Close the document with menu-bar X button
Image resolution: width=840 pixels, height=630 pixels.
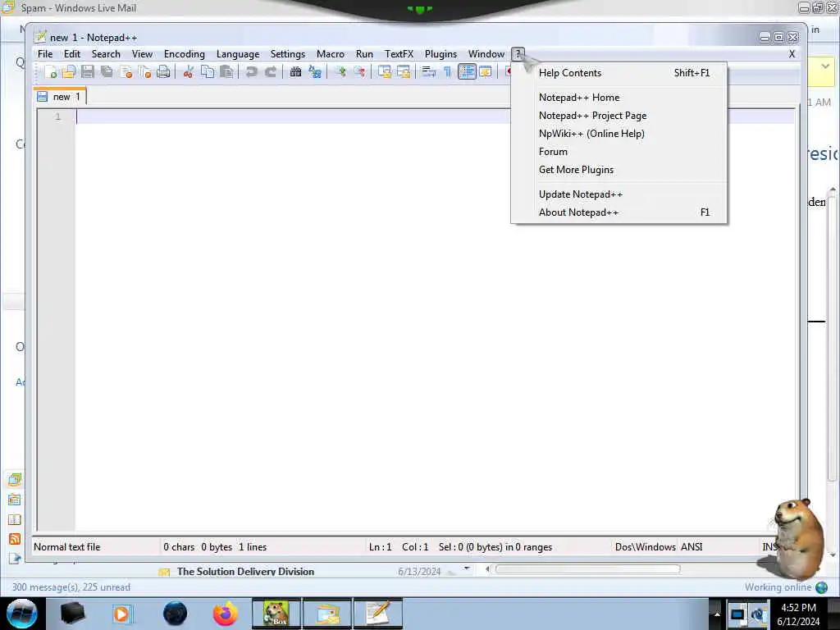792,54
